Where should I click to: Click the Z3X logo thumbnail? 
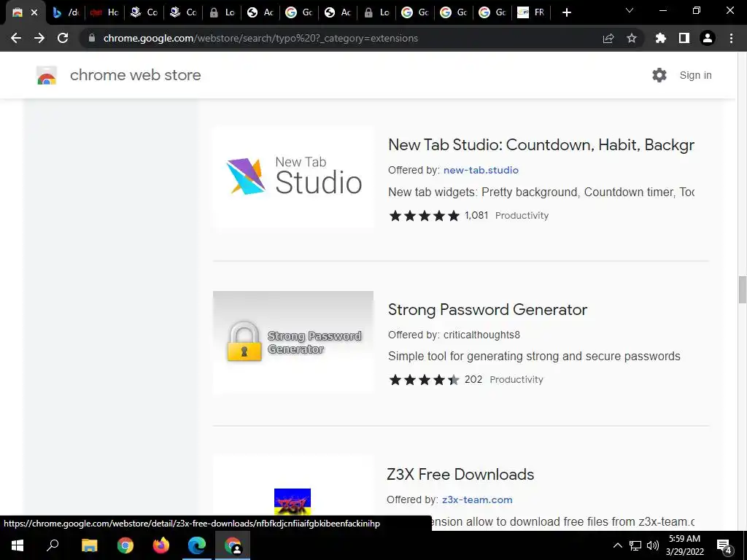click(x=293, y=502)
